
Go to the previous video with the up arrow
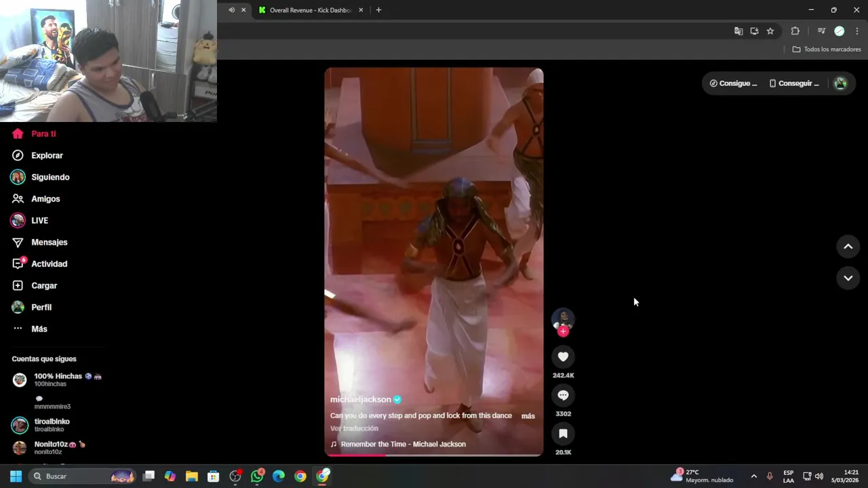pyautogui.click(x=848, y=247)
